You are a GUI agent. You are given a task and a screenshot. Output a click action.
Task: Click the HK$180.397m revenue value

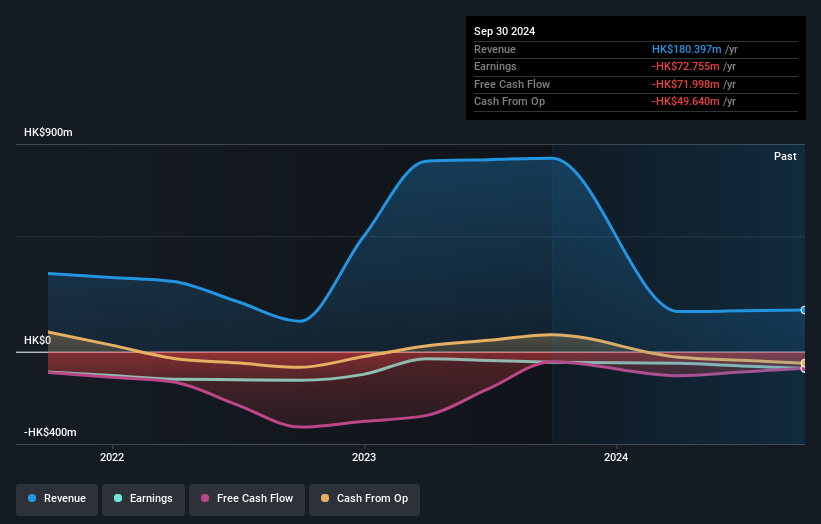[x=686, y=49]
